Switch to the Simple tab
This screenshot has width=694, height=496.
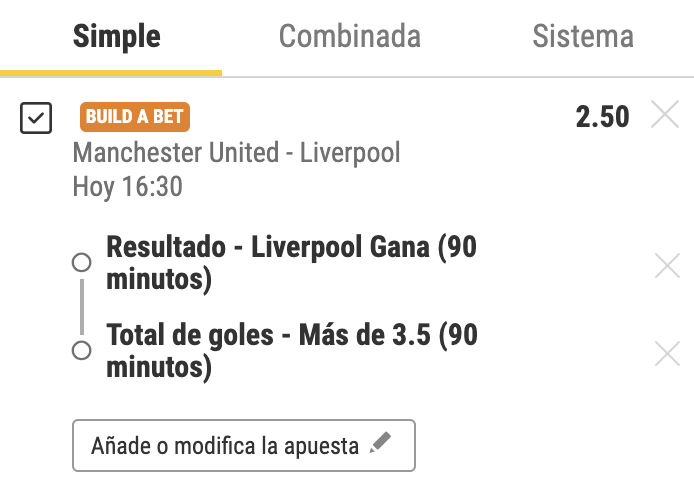coord(117,37)
